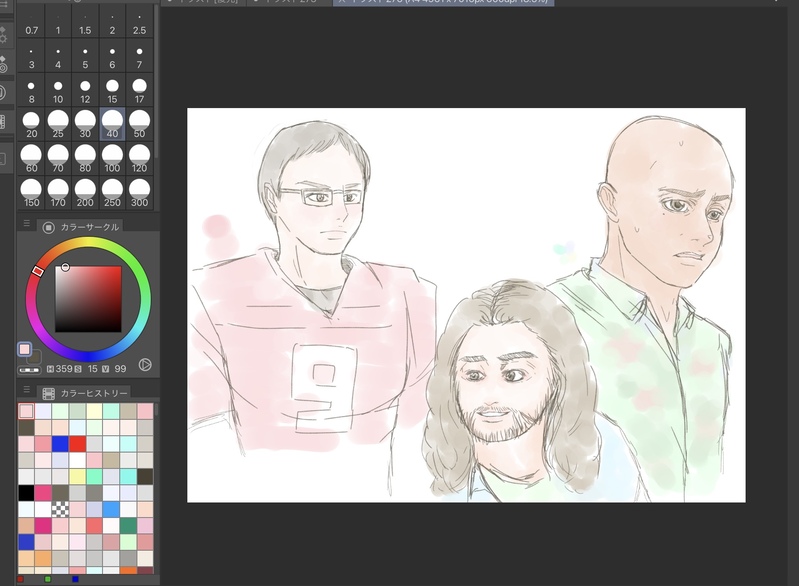The image size is (799, 586).
Task: Pick the yellow swatch in color history
Action: (77, 476)
